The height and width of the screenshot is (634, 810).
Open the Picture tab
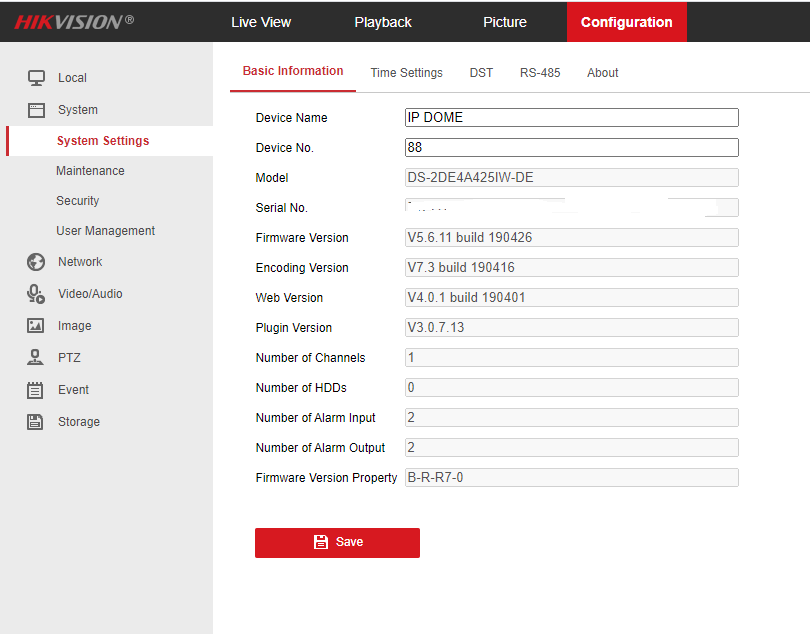(505, 22)
